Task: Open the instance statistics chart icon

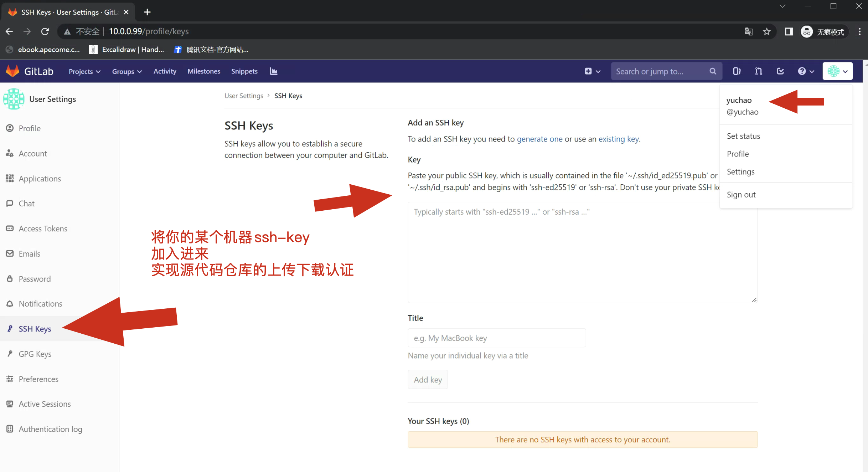Action: (x=273, y=71)
